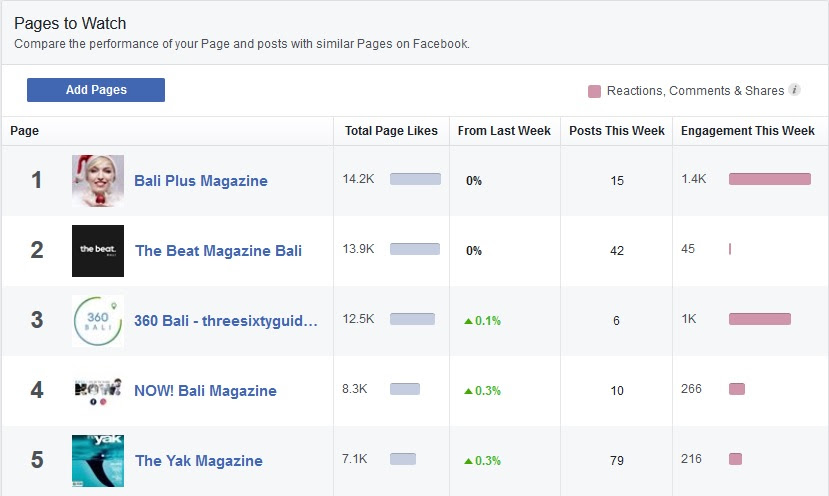Image resolution: width=829 pixels, height=496 pixels.
Task: Click the pink Reactions legend color swatch
Action: click(x=595, y=91)
